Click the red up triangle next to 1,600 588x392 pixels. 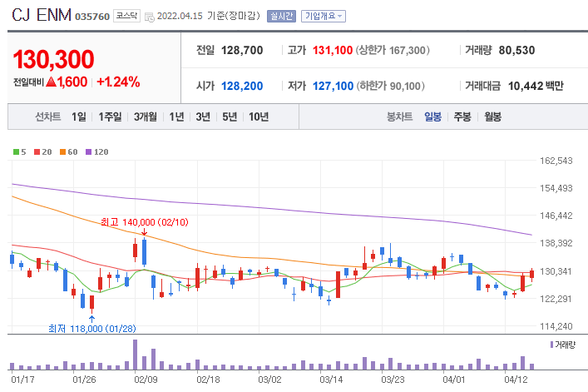(51, 82)
